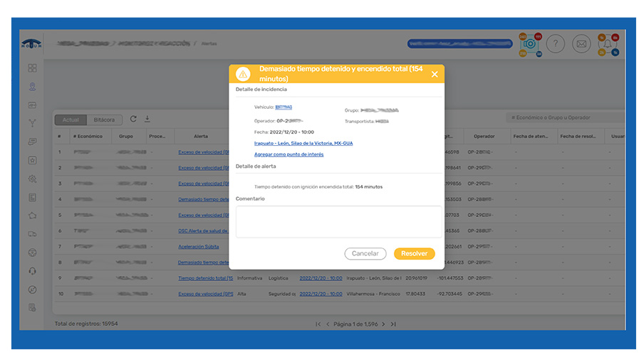Click the Fecha de aten... column header
Screen dimensions: 644x360
point(531,136)
